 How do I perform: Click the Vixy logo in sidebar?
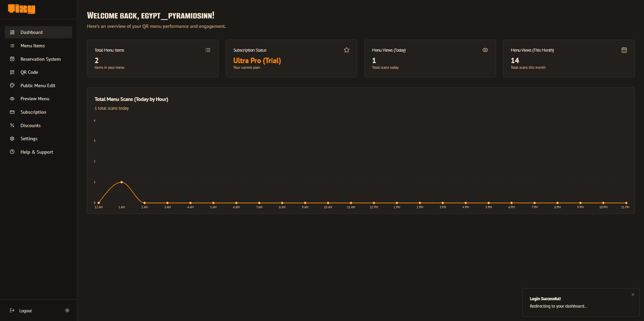(21, 9)
